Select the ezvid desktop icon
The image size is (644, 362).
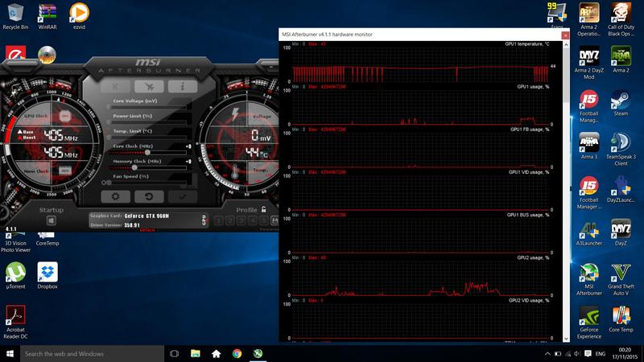79,17
